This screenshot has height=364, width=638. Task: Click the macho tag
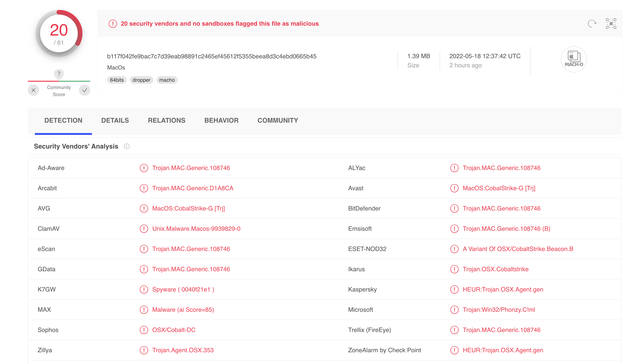[x=167, y=80]
